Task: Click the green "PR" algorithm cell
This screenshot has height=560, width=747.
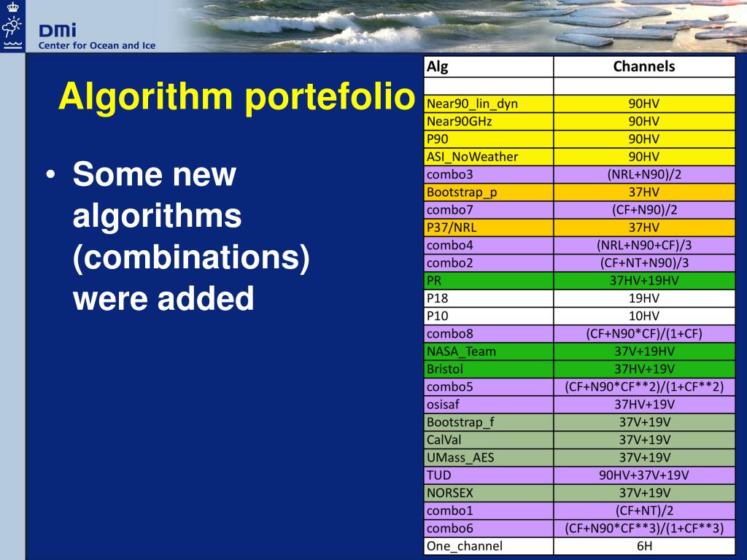Action: (x=489, y=281)
